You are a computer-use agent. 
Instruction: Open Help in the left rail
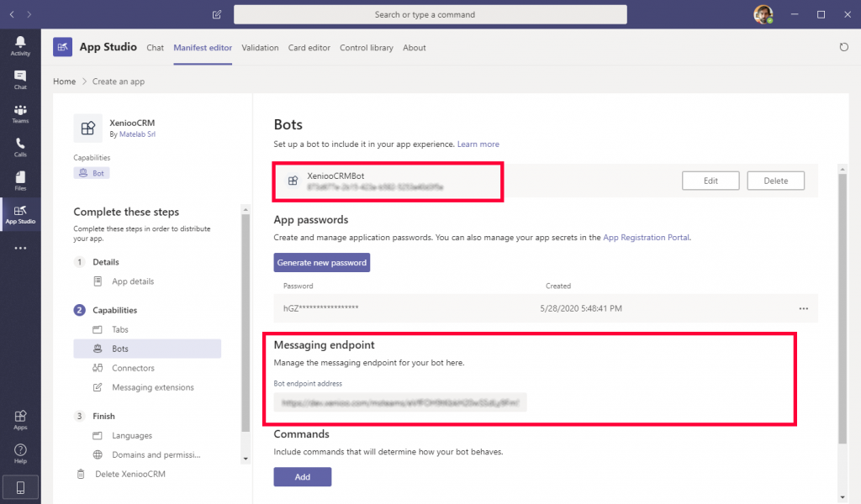(20, 454)
